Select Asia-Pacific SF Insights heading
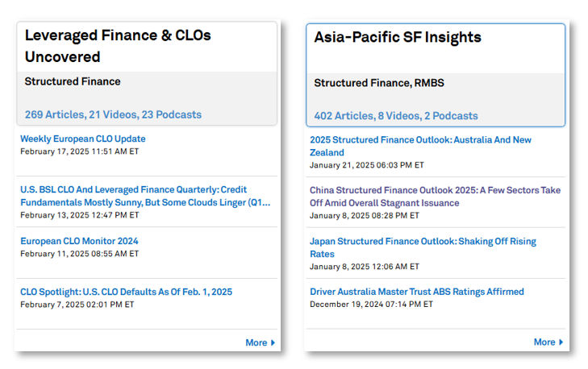The height and width of the screenshot is (369, 588). (398, 37)
